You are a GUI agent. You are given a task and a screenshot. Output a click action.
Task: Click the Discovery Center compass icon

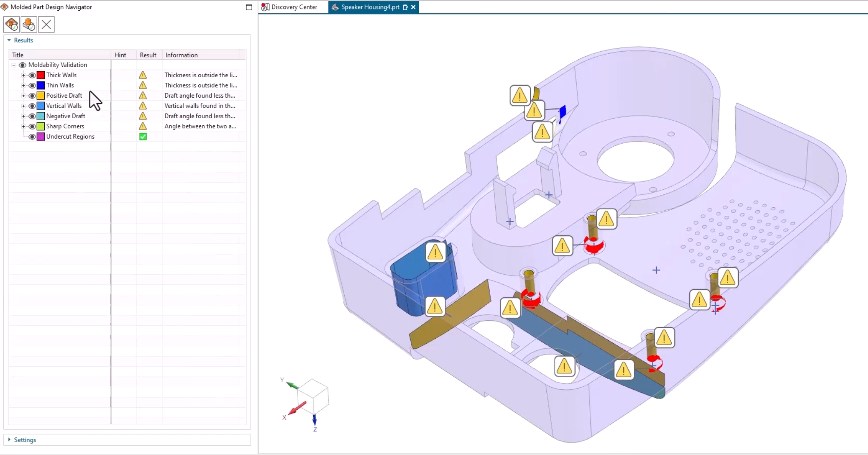(264, 7)
